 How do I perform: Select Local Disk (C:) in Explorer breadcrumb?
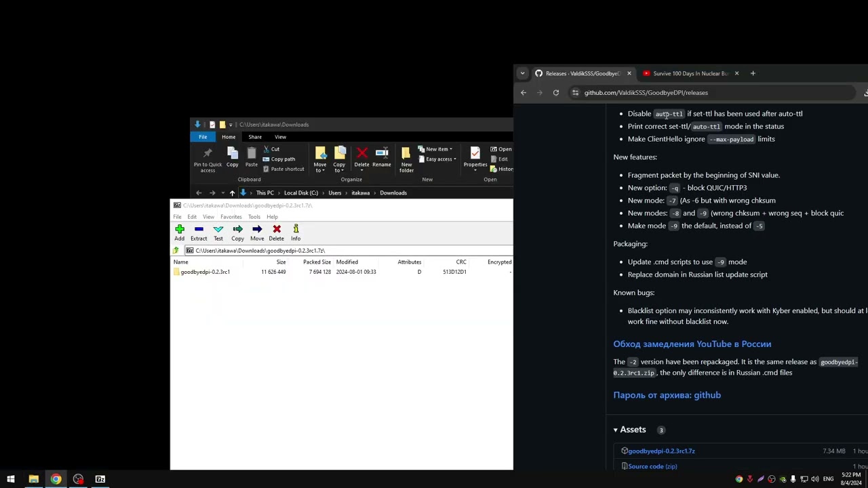301,193
